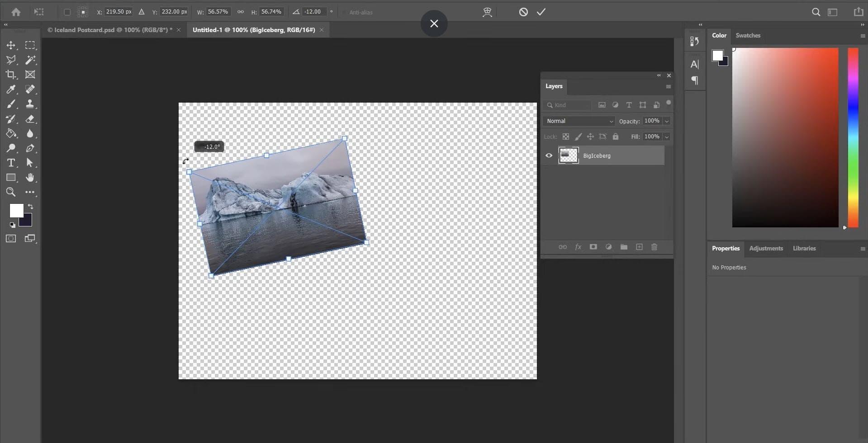Screen dimensions: 868x443
Task: Pick the Eyedropper tool
Action: (x=11, y=89)
